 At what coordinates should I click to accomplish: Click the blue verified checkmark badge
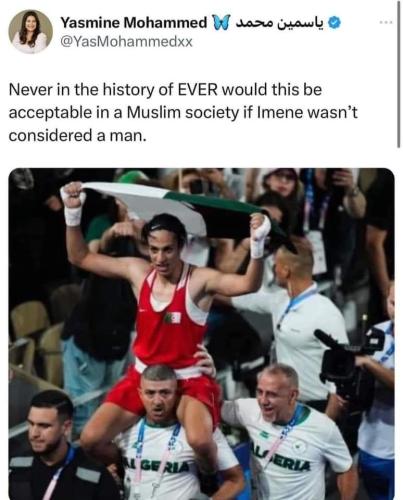pyautogui.click(x=334, y=23)
